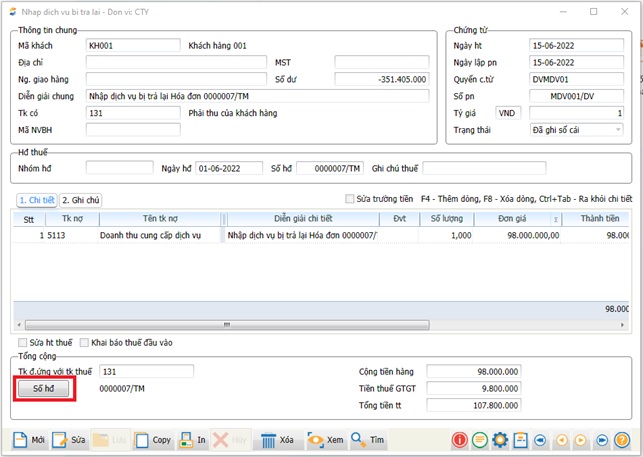This screenshot has width=643, height=457.
Task: Open Xem (view) with the eye icon
Action: (316, 440)
